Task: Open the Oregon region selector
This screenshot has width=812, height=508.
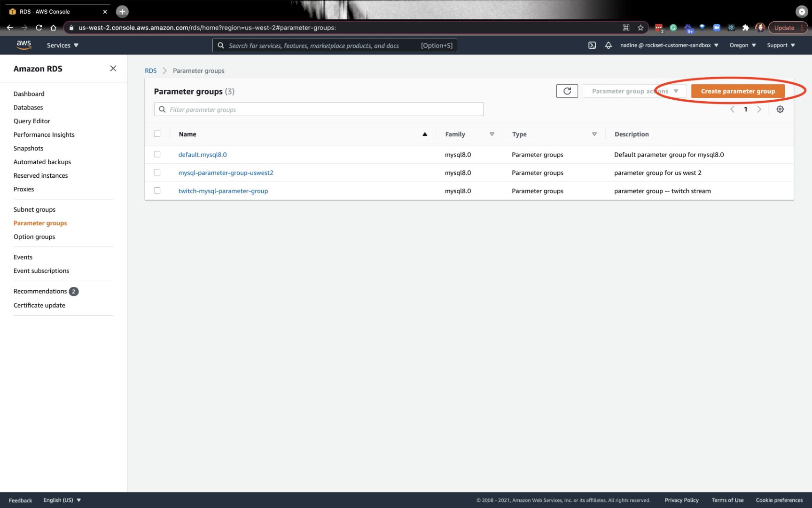Action: pos(742,45)
